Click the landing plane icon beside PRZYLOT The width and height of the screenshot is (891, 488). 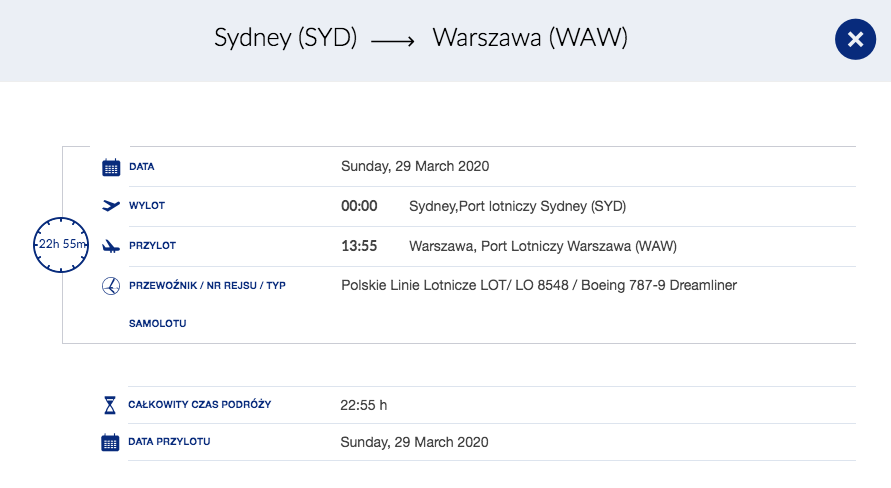[111, 246]
